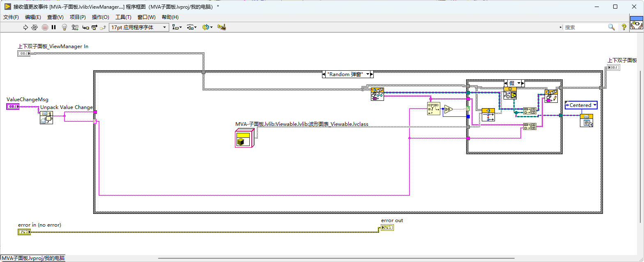Select the upper Build Array node
Image resolution: width=644 pixels, height=262 pixels.
pos(530,111)
